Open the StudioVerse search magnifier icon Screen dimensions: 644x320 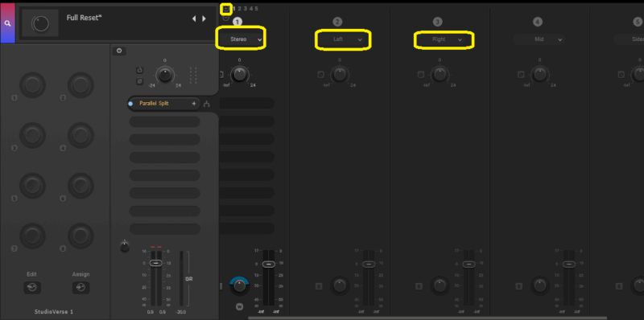7,23
